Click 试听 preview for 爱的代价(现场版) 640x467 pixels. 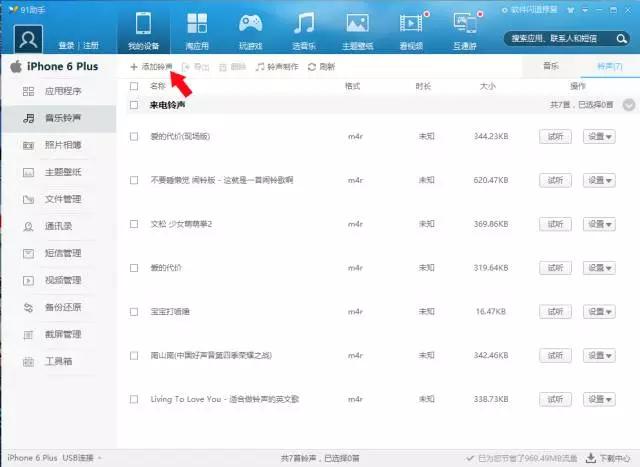click(555, 137)
